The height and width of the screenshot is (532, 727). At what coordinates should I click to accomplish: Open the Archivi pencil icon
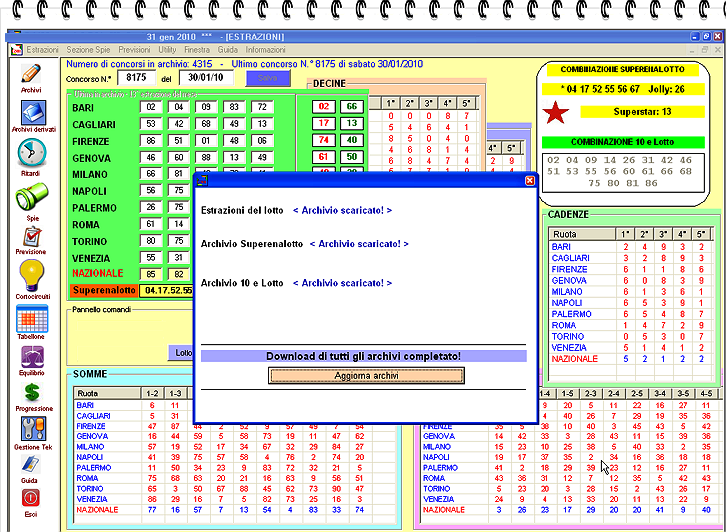(x=31, y=73)
